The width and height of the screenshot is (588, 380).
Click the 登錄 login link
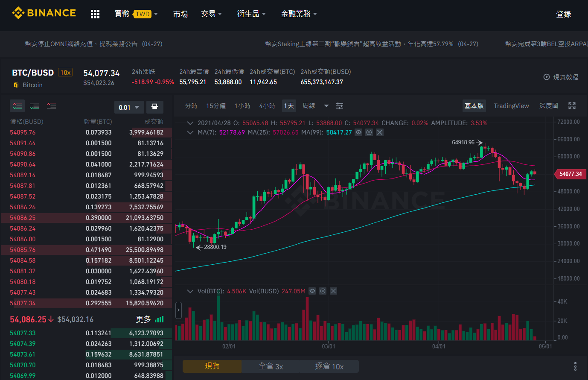[x=563, y=14]
